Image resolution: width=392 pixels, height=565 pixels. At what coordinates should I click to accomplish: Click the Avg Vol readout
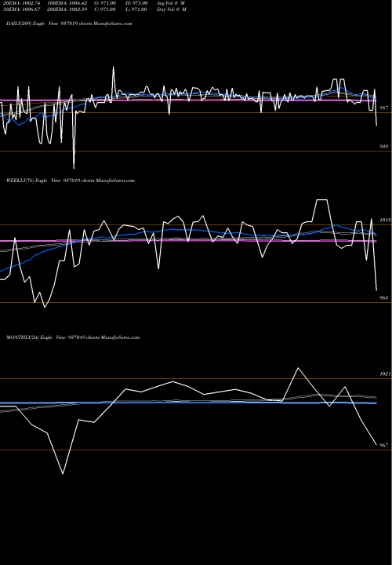[171, 3]
